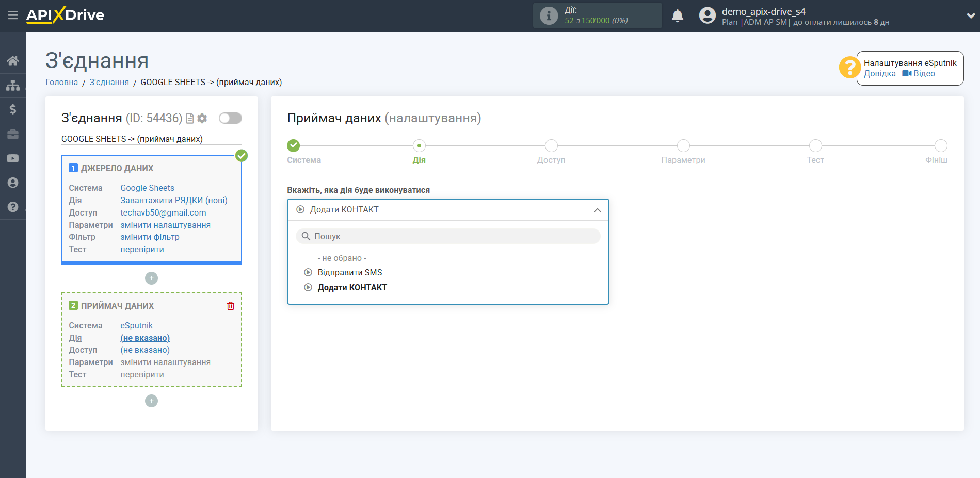The image size is (980, 478).
Task: Click the 'demo_apix-drive_s4' account name
Action: pos(763,11)
